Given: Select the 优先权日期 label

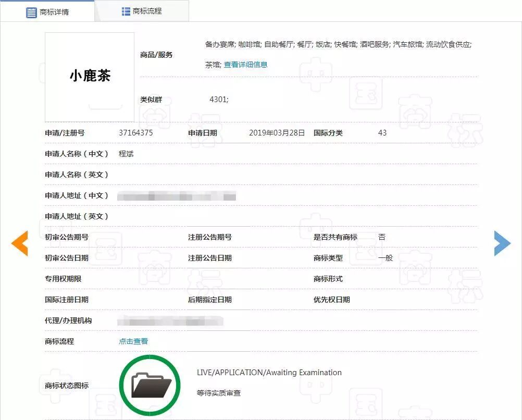Looking at the screenshot, I should [331, 300].
